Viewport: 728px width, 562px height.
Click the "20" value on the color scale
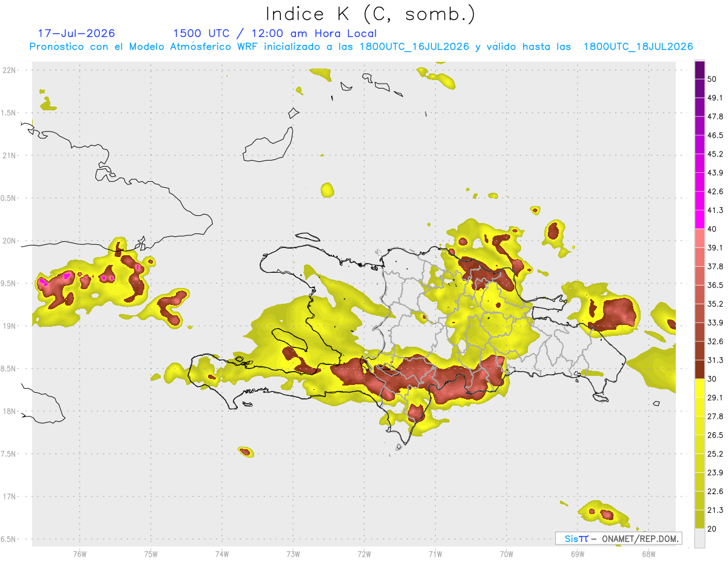[x=712, y=529]
